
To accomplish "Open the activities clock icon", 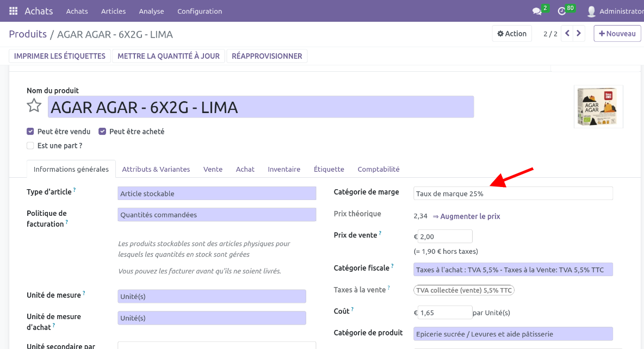I will 561,11.
